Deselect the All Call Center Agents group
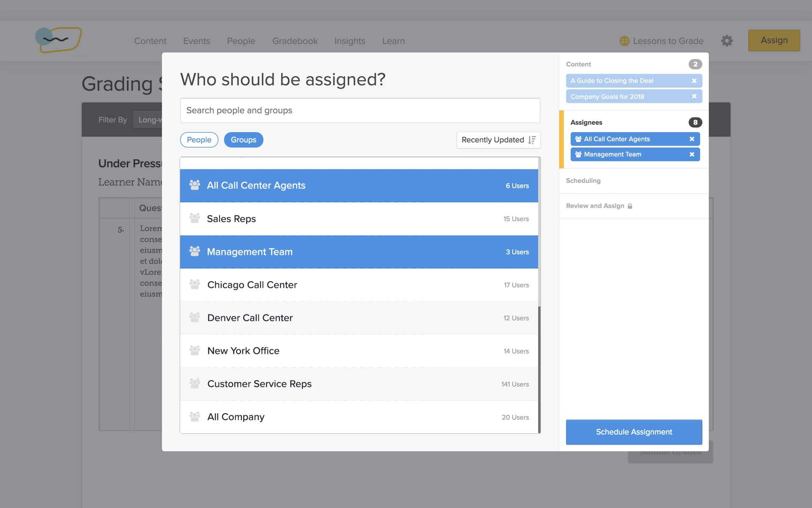This screenshot has height=508, width=812. pos(359,185)
